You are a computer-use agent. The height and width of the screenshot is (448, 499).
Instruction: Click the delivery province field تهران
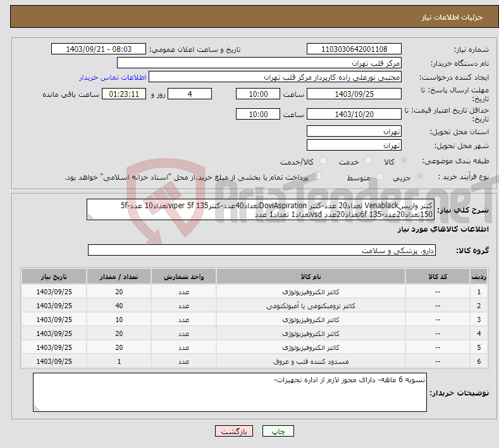(x=354, y=131)
